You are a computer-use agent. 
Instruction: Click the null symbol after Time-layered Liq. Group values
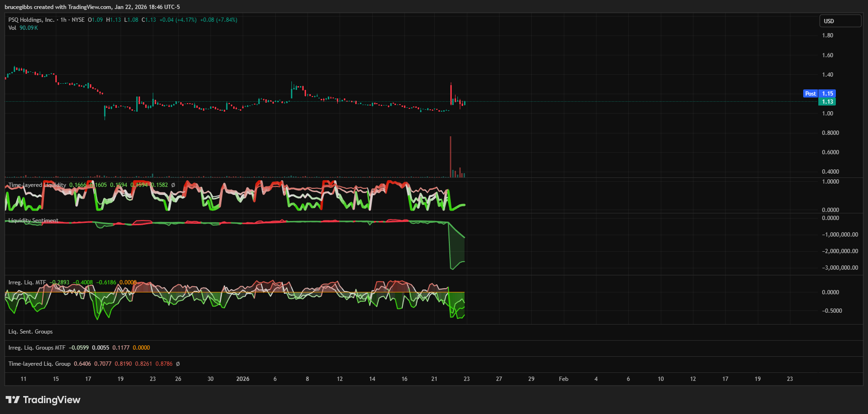[x=178, y=364]
